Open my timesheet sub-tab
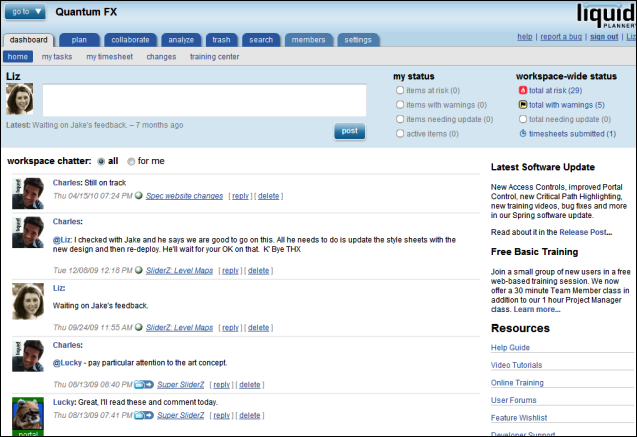This screenshot has width=637, height=437. pyautogui.click(x=110, y=56)
